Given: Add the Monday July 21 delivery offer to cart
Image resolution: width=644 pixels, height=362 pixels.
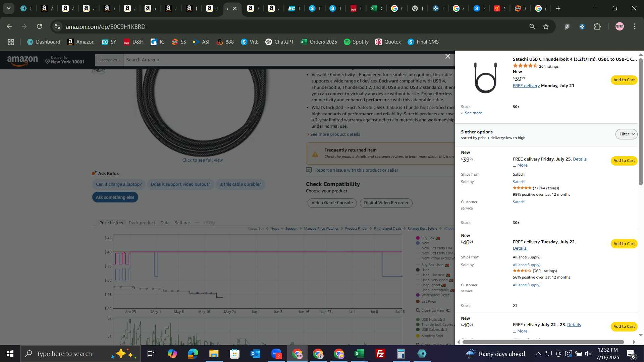Looking at the screenshot, I should pos(624,80).
